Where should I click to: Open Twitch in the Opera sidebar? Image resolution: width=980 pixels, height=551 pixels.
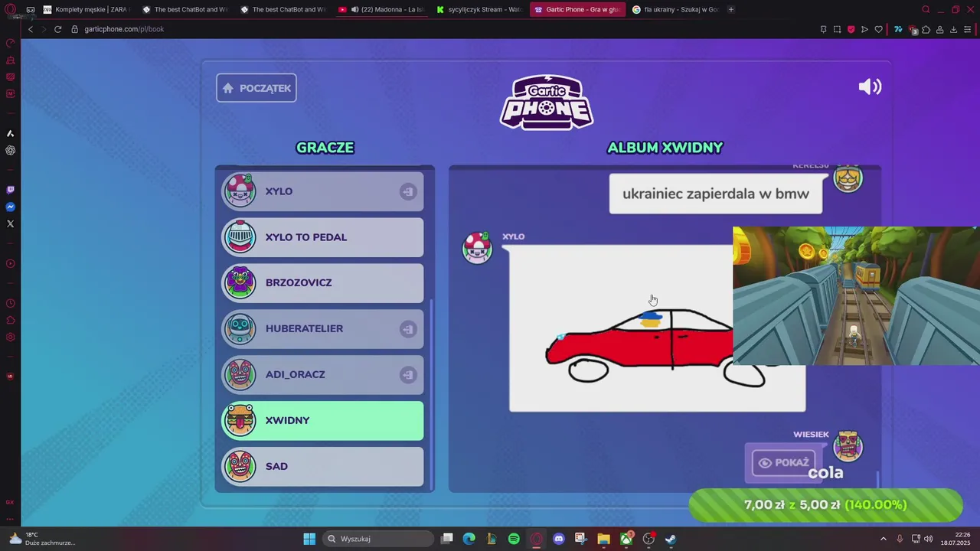tap(10, 190)
